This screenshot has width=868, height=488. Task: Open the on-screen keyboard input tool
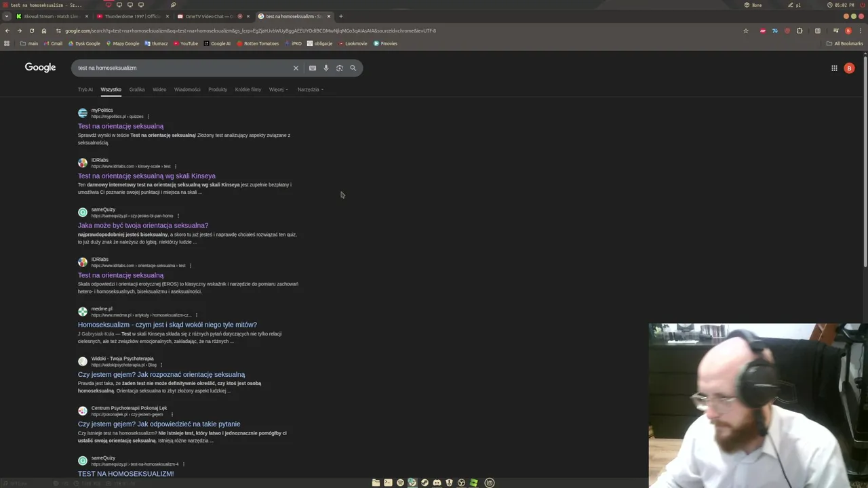tap(313, 68)
